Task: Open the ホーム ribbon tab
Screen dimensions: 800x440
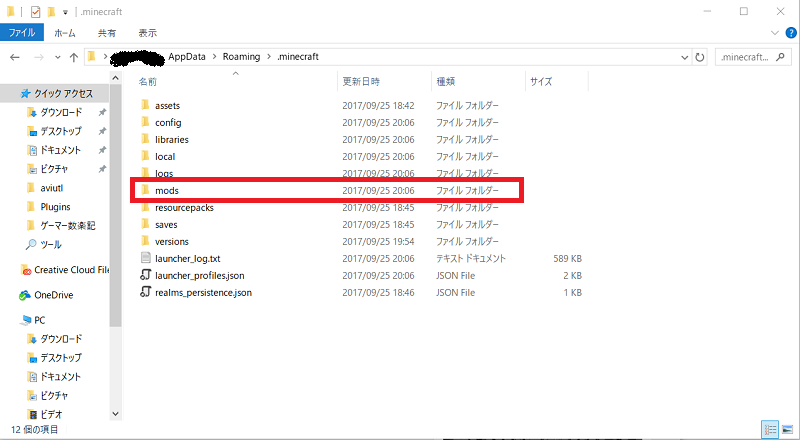Action: click(65, 33)
